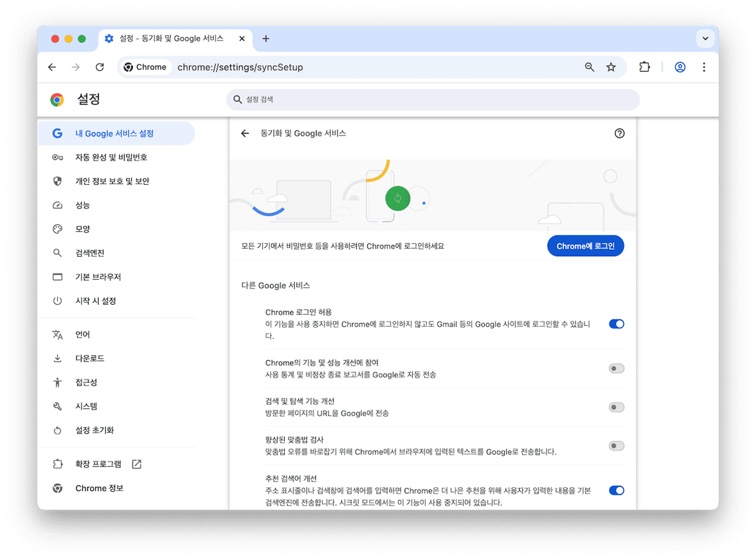Toggle Chrome 로그인 허용 switch
The image size is (756, 559).
(x=616, y=324)
